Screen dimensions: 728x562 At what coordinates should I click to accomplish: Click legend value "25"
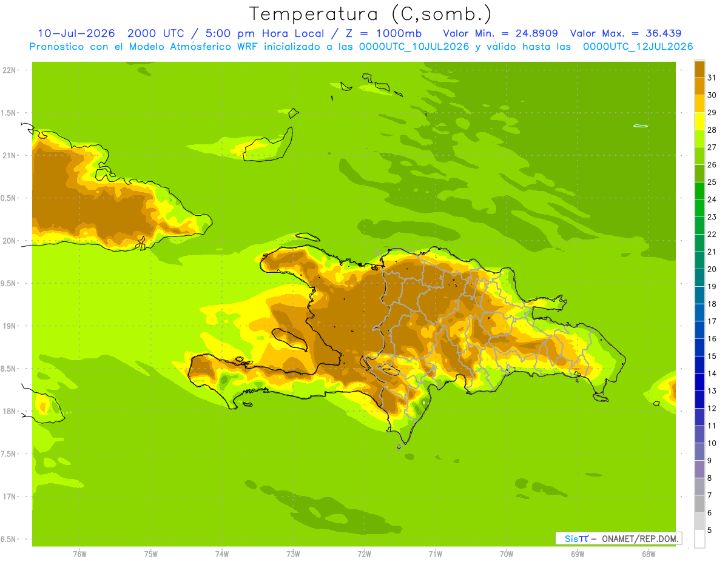(x=712, y=182)
